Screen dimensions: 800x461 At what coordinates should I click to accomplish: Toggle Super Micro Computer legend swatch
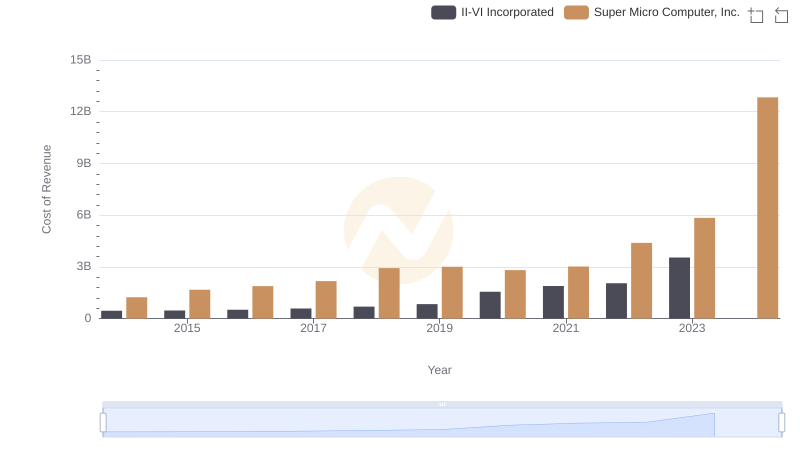pyautogui.click(x=576, y=12)
